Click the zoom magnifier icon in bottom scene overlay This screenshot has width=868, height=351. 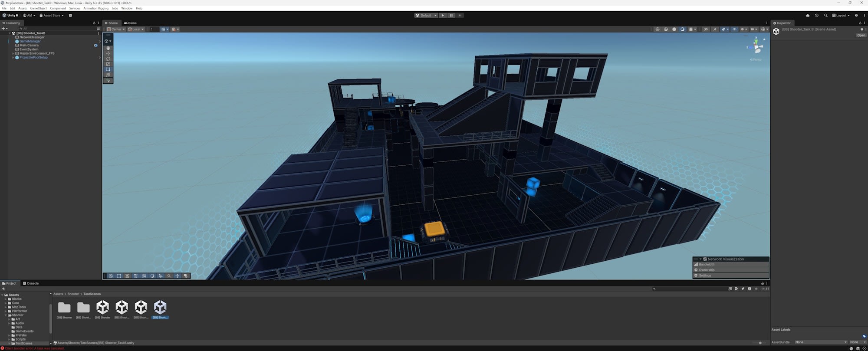(169, 276)
